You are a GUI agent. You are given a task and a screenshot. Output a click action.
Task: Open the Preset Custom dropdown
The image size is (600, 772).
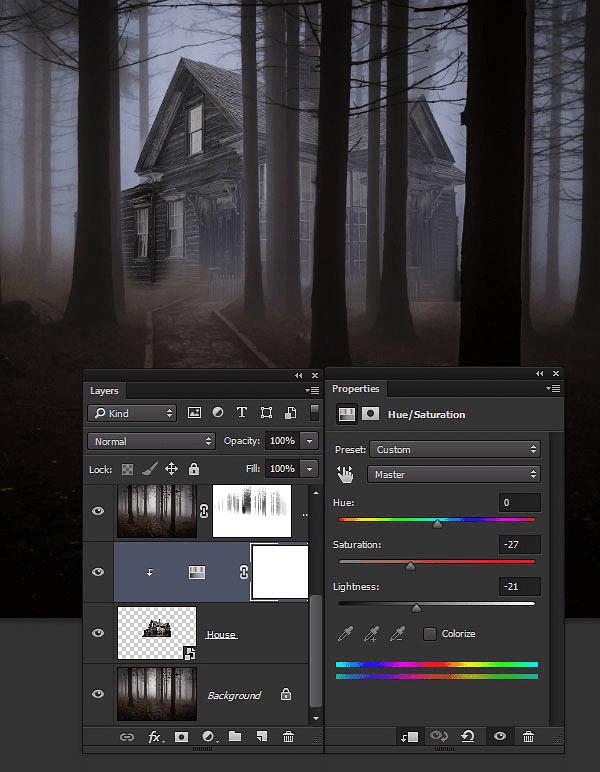click(x=455, y=450)
